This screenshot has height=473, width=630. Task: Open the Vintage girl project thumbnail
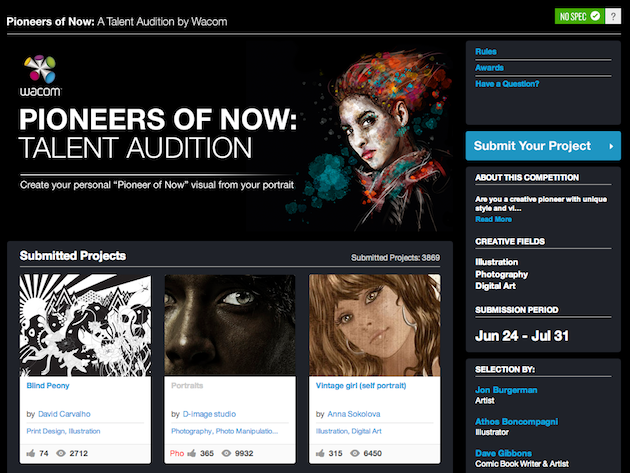(x=374, y=325)
